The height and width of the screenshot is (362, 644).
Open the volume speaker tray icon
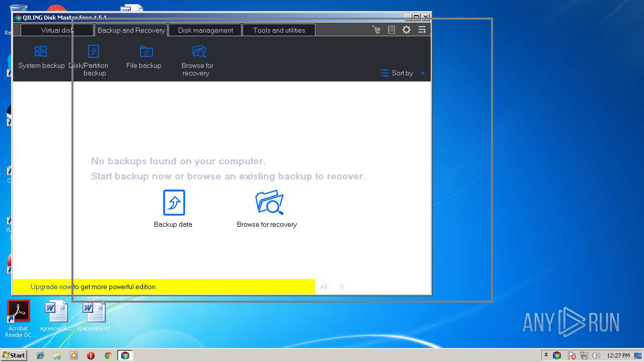pyautogui.click(x=596, y=355)
